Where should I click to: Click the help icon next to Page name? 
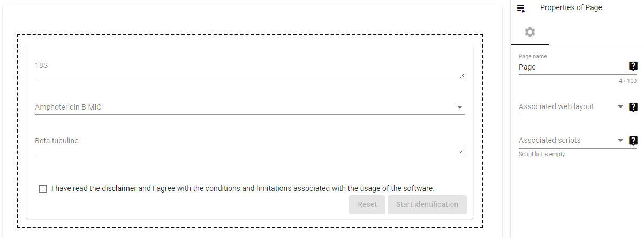(x=633, y=66)
